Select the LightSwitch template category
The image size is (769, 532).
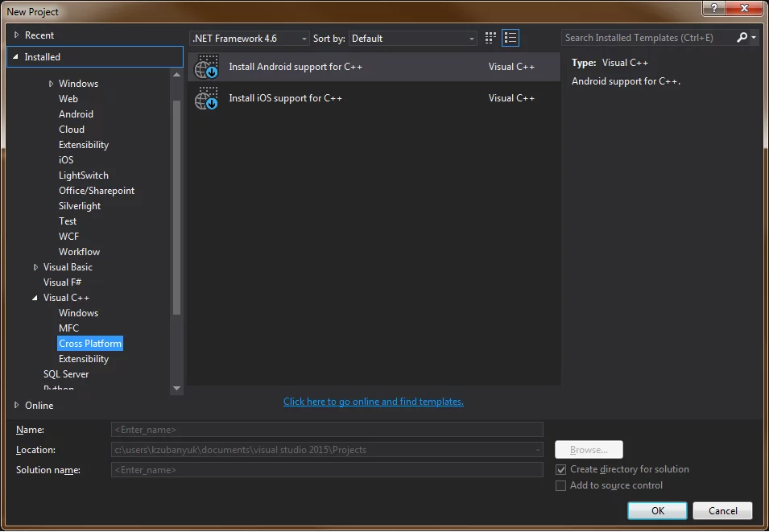click(84, 175)
